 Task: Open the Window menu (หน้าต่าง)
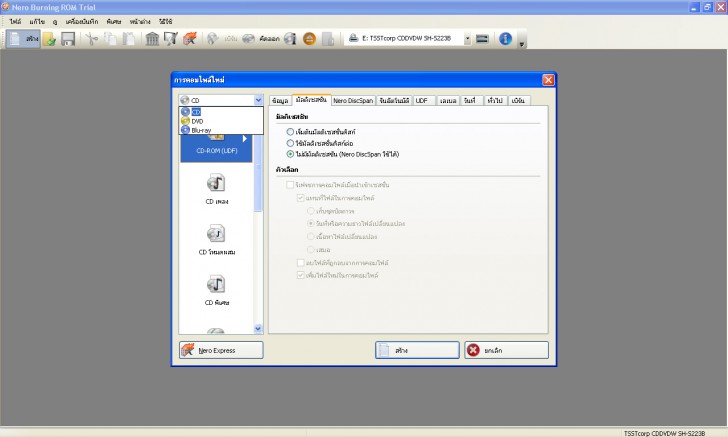(x=140, y=21)
